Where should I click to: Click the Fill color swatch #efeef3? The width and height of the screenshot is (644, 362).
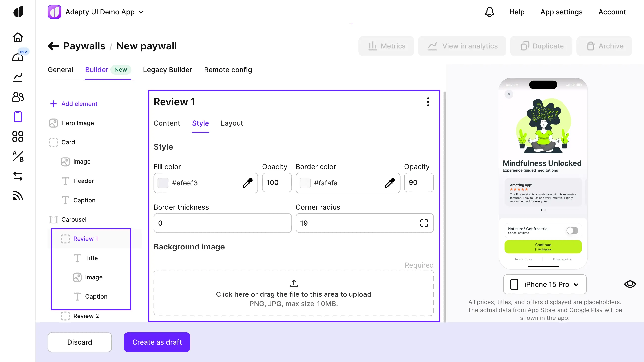point(163,183)
